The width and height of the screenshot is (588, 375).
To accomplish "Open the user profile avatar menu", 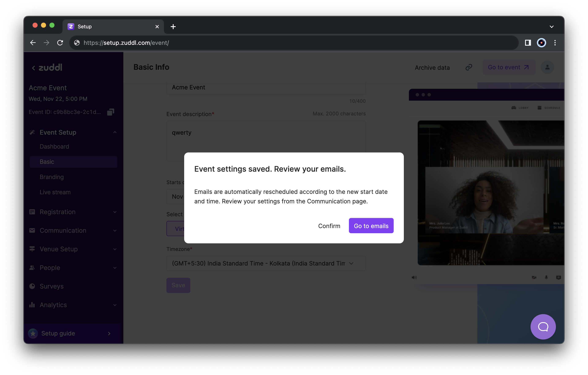I will point(547,67).
